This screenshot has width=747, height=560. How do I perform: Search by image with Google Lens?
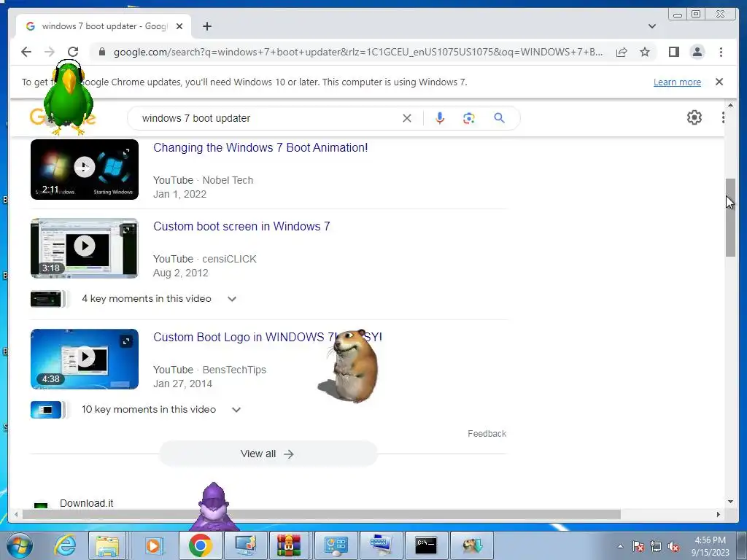tap(469, 118)
